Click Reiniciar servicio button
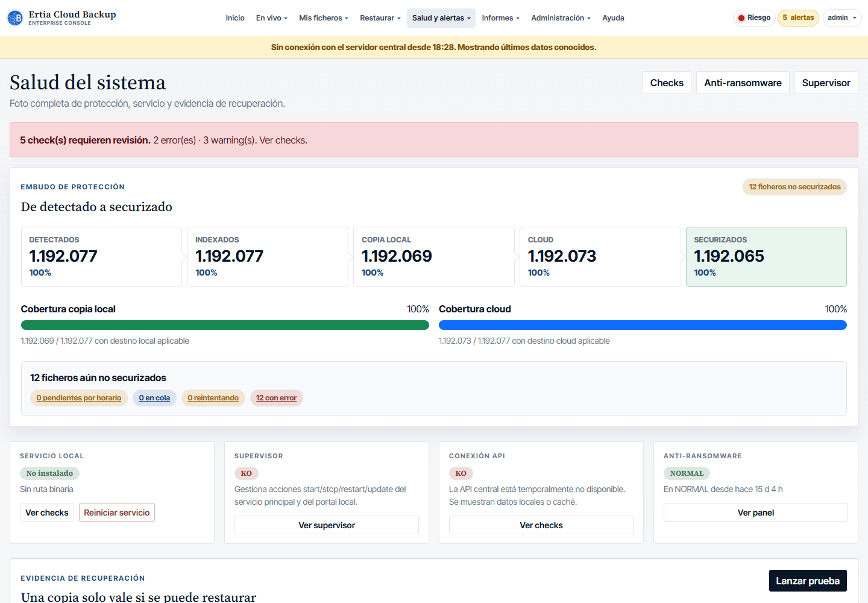The width and height of the screenshot is (868, 603). coord(117,513)
